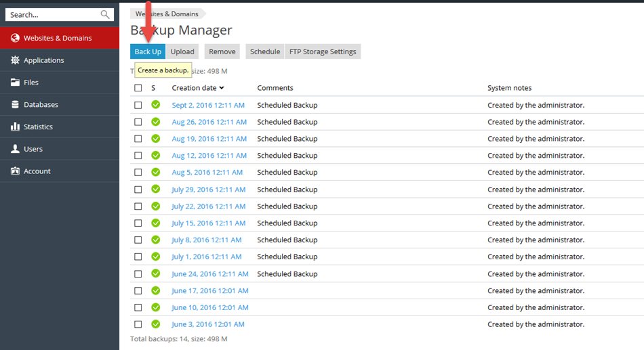Open the Account icon in sidebar

click(x=15, y=171)
